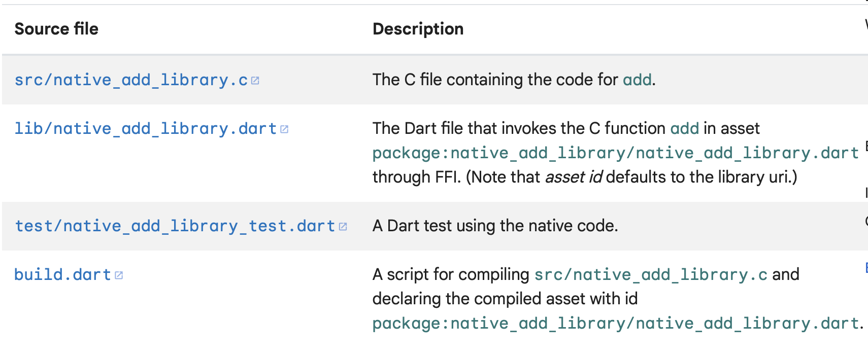The height and width of the screenshot is (355, 868).
Task: Click 'add' code in C file description
Action: click(637, 80)
